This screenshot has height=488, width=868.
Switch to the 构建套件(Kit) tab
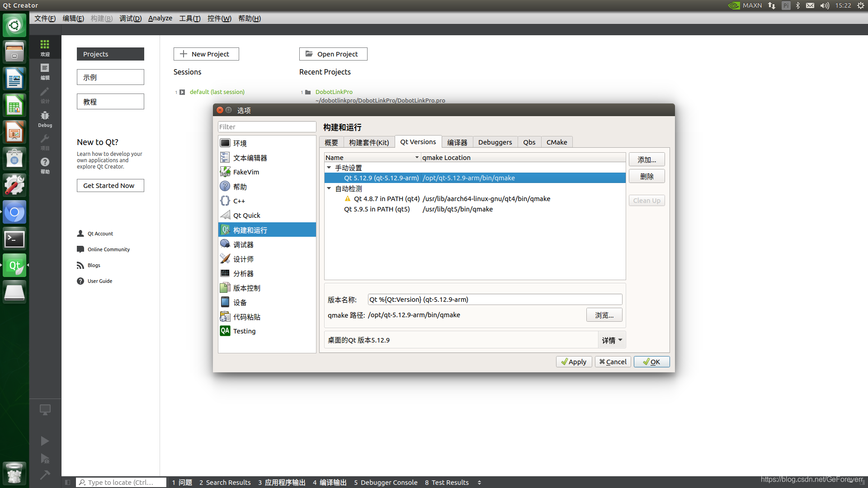[368, 142]
